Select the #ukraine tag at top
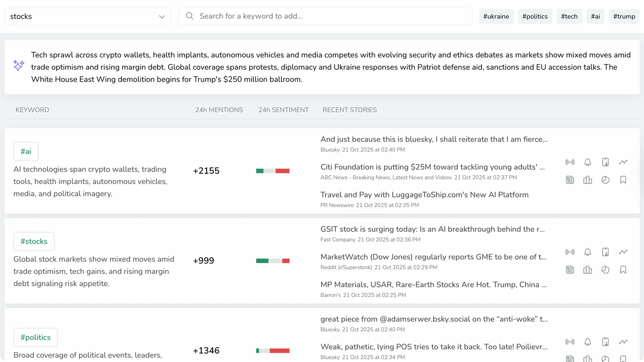 496,16
